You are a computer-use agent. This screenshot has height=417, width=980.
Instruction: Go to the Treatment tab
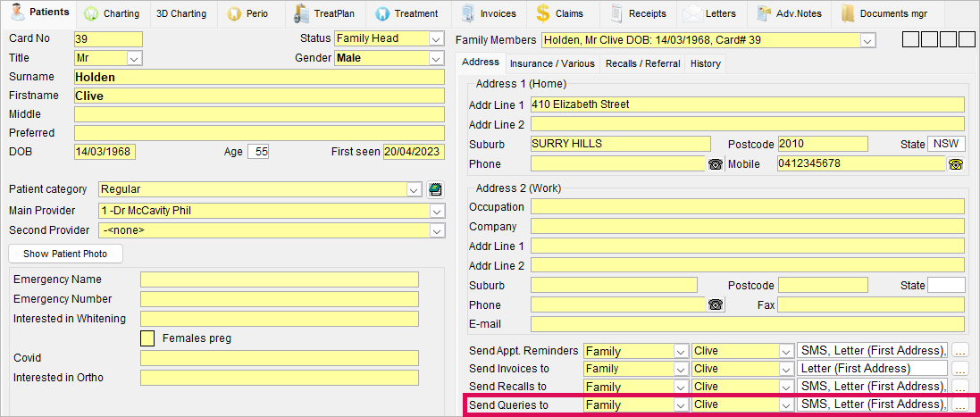pos(407,13)
